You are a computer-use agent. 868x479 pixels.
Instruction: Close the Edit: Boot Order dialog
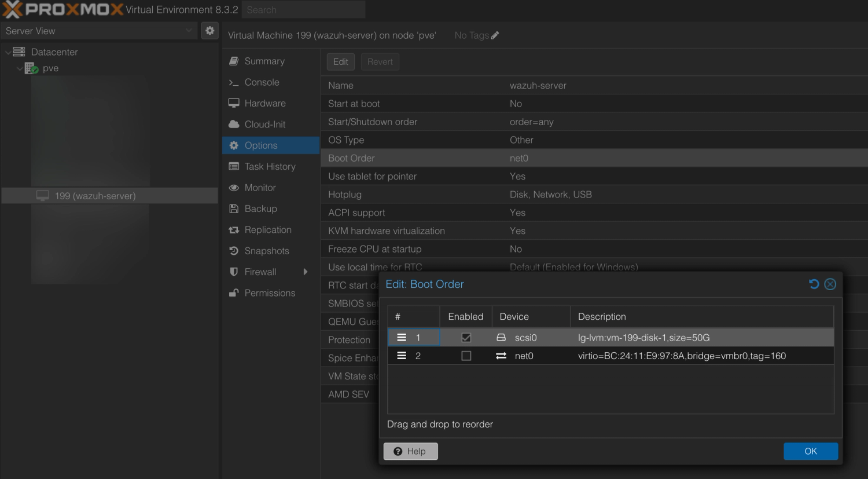(x=830, y=284)
